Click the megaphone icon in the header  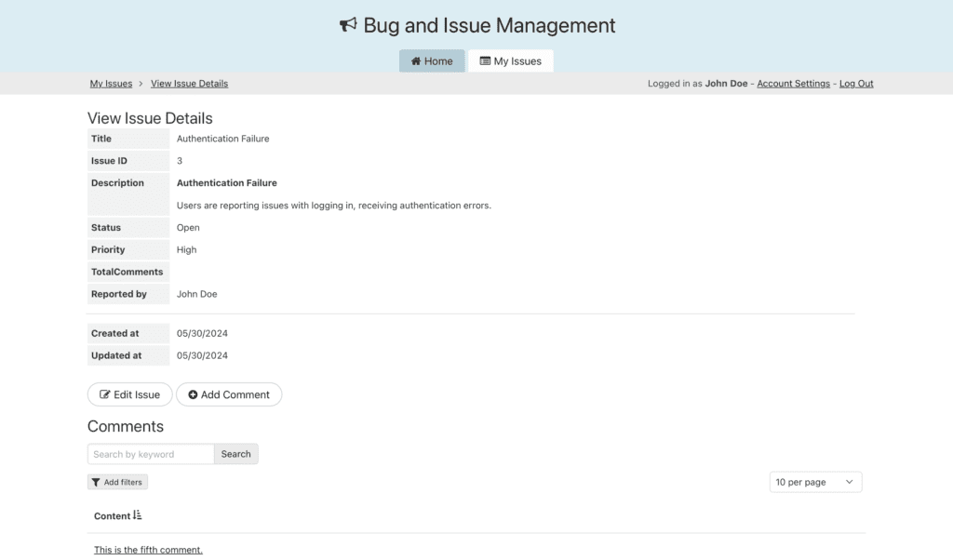(x=349, y=25)
